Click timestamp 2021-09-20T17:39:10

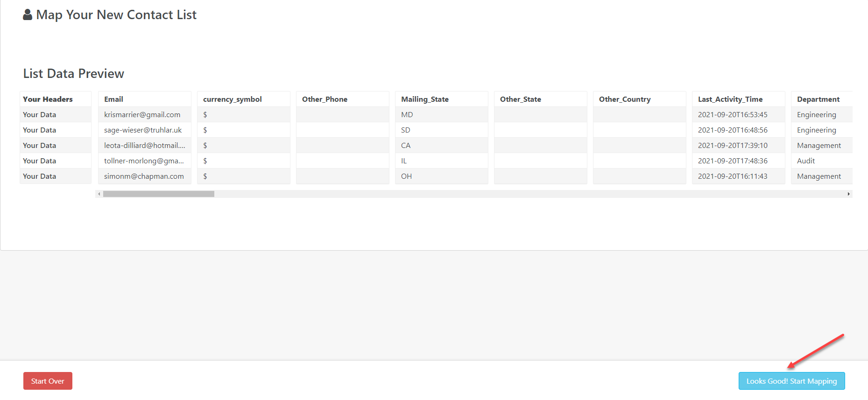[733, 145]
